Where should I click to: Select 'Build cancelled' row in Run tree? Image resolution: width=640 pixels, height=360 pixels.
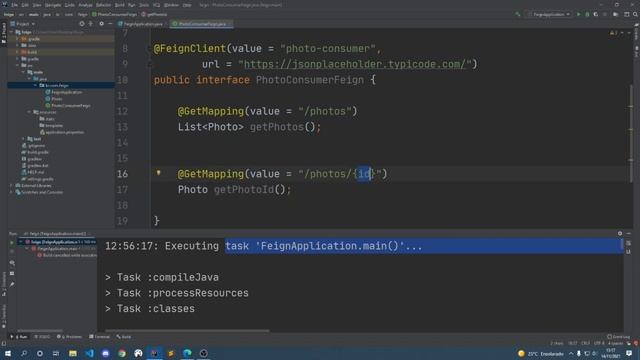pyautogui.click(x=67, y=255)
